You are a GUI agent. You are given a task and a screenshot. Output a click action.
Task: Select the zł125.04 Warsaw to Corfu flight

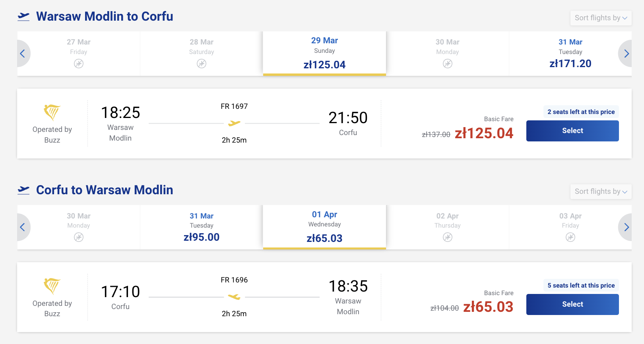[x=572, y=131]
